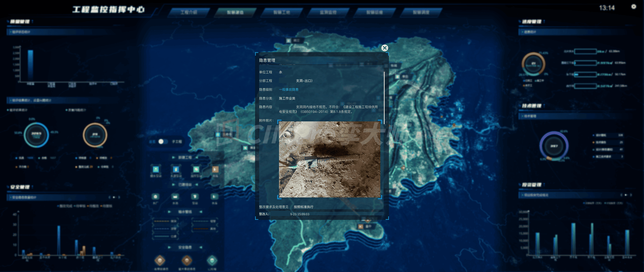
Task: Switch to the 智慧工地 tab
Action: (x=281, y=12)
